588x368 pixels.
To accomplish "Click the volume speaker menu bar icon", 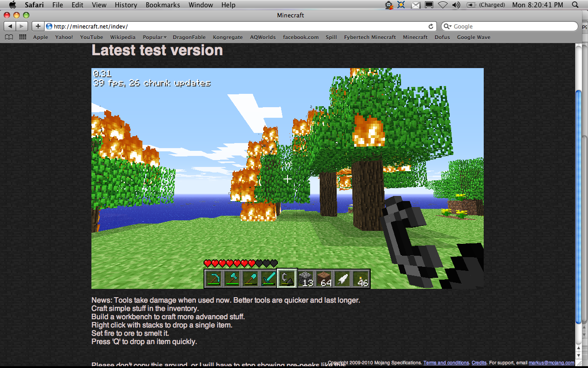I will tap(456, 5).
